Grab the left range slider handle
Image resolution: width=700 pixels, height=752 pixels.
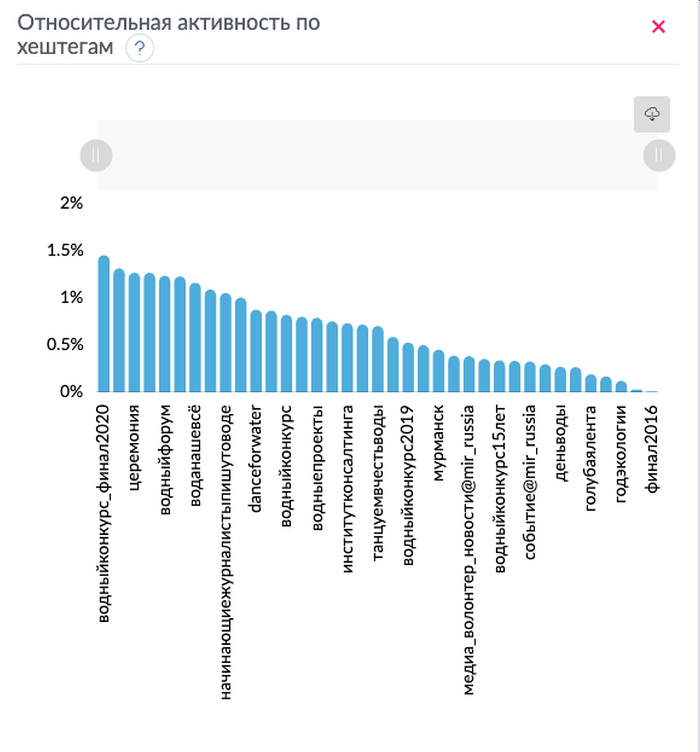[96, 156]
